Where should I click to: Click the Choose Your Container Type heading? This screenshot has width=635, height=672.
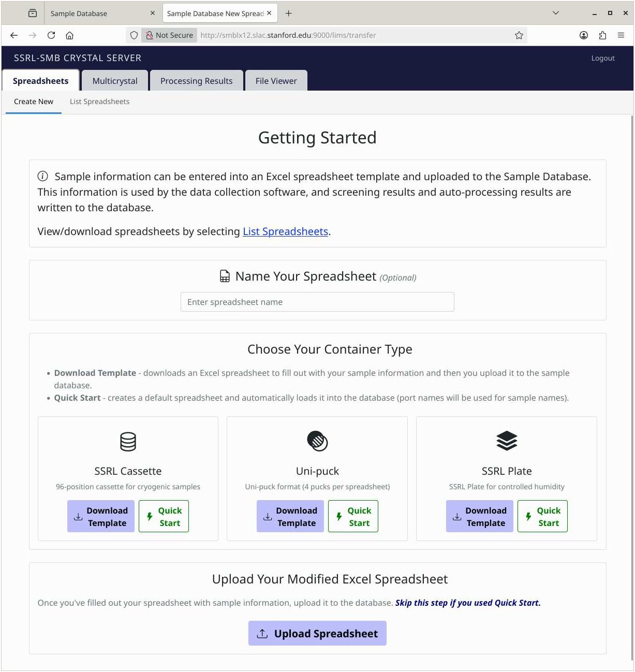[x=330, y=349]
